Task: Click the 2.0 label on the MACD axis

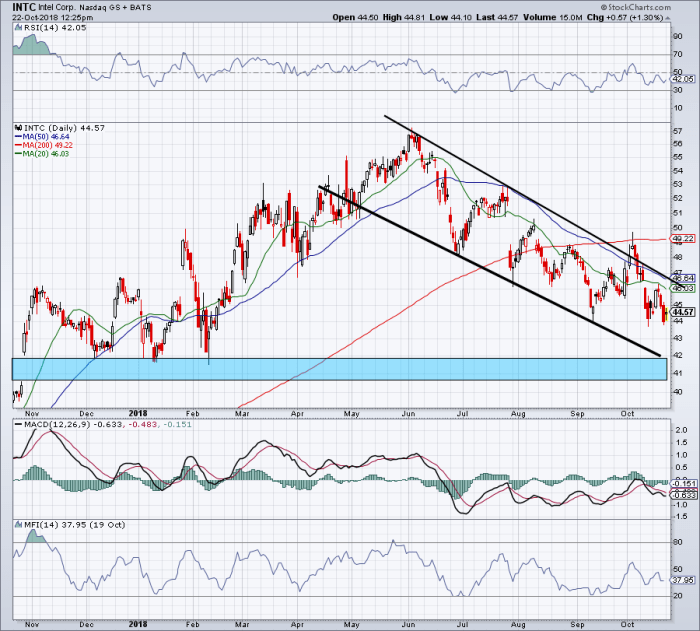Action: point(682,430)
